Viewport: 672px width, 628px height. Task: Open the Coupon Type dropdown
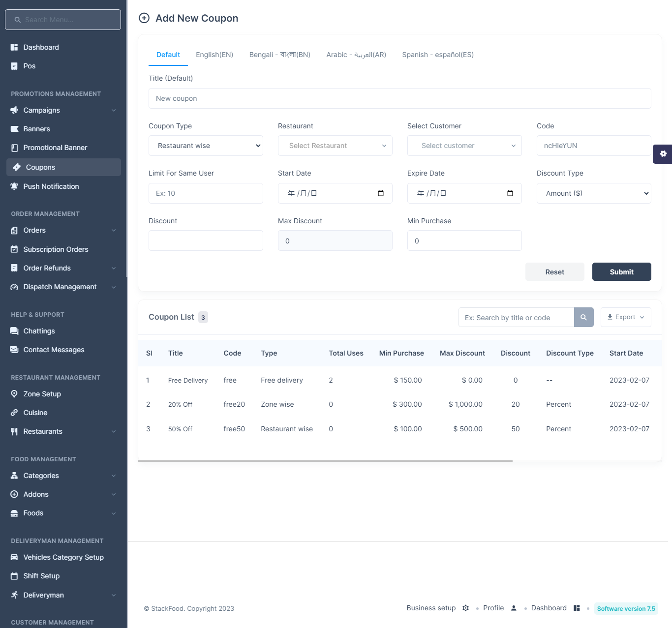click(x=206, y=146)
